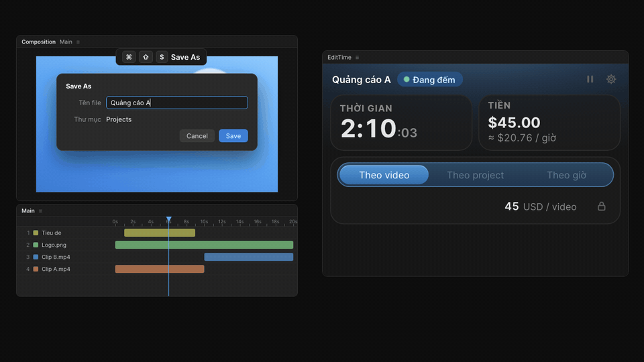Click the Shift key icon in shortcut hint
Image resolution: width=644 pixels, height=362 pixels.
pyautogui.click(x=146, y=57)
